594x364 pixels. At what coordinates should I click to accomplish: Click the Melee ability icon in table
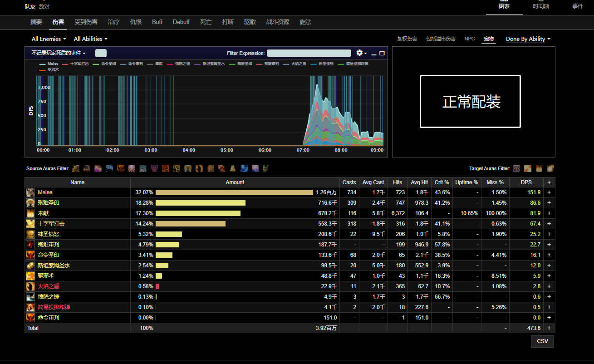30,192
